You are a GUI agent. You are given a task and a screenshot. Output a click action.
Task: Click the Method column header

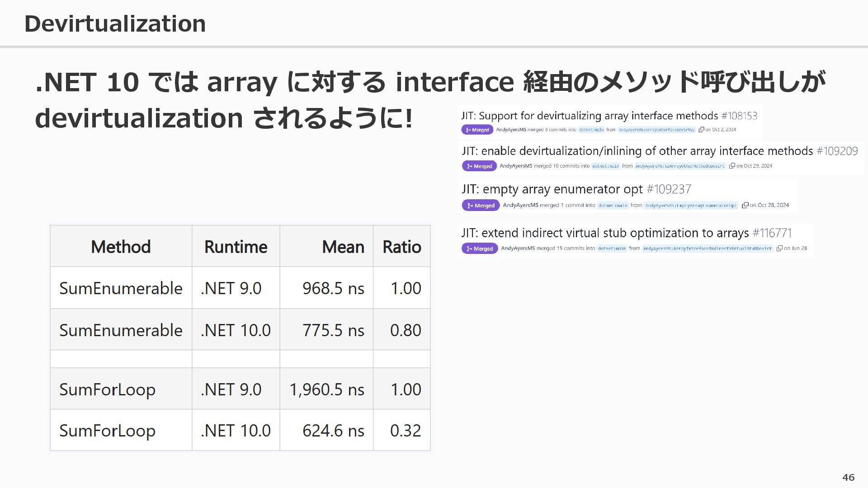tap(121, 247)
